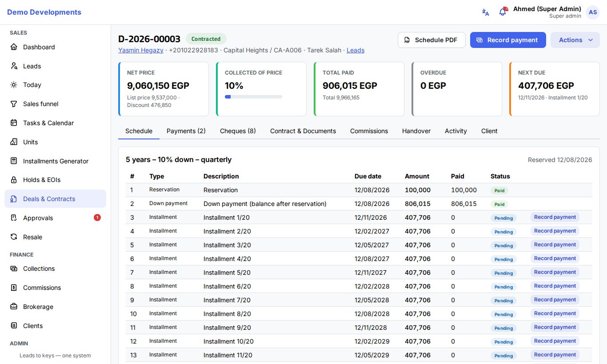Image resolution: width=607 pixels, height=364 pixels.
Task: Open the Brokerage briefcase icon
Action: pos(14,307)
